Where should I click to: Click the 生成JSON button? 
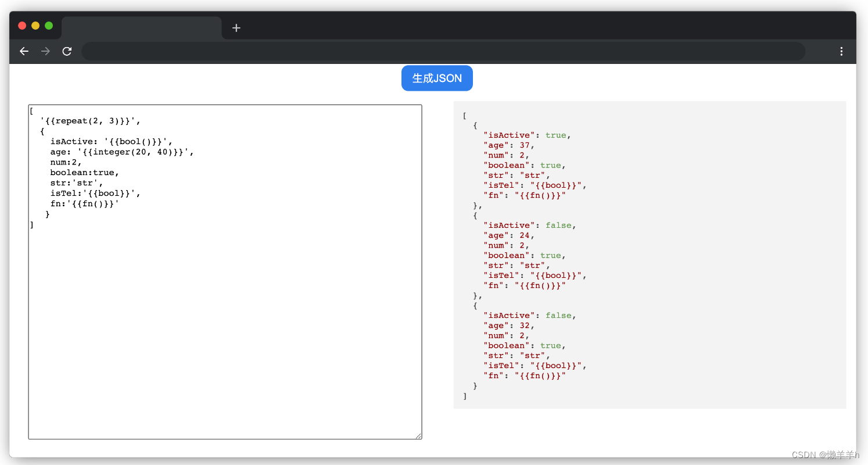(x=437, y=78)
